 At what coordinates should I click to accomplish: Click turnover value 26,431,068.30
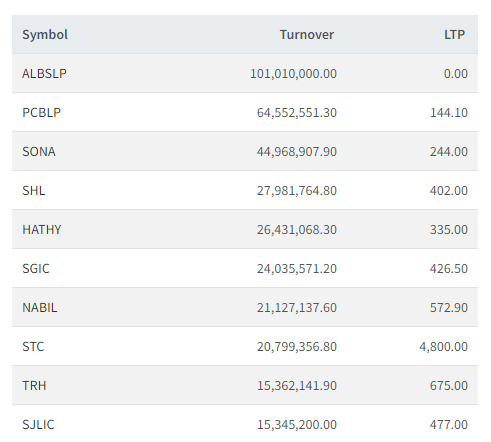297,230
